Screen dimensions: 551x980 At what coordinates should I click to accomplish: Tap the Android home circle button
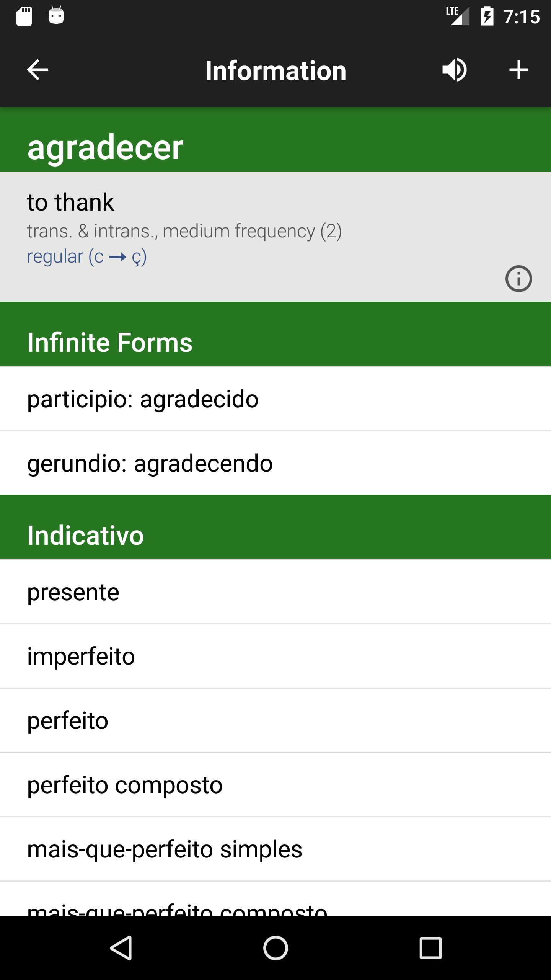275,948
